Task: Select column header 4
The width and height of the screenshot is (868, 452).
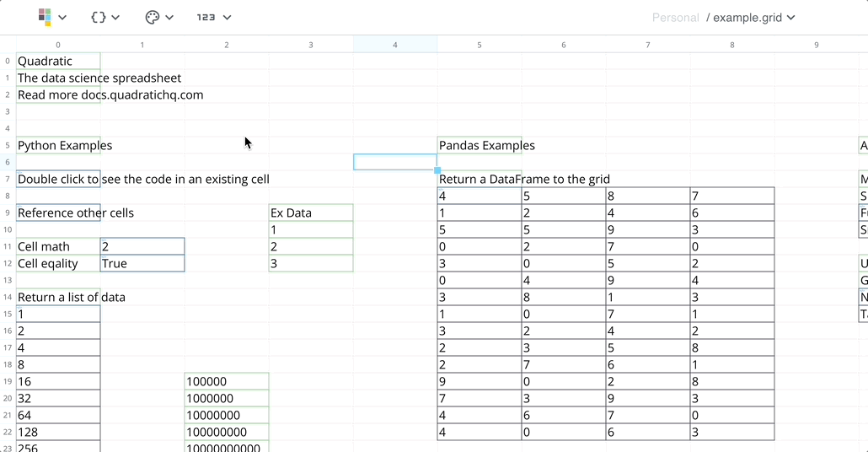Action: point(394,45)
